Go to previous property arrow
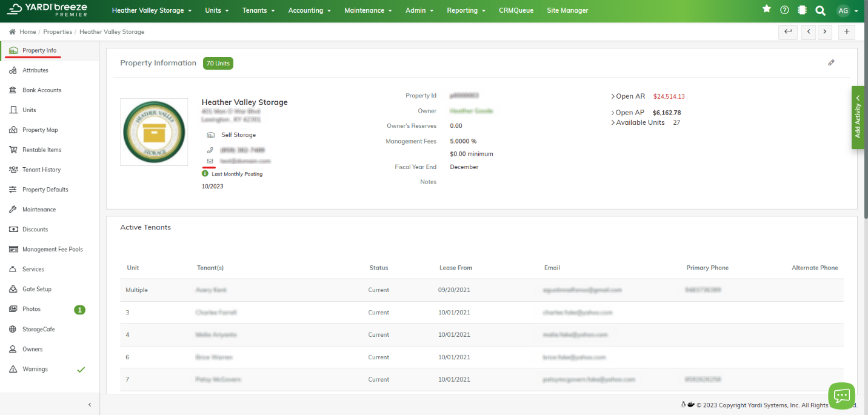The width and height of the screenshot is (868, 415). (809, 32)
